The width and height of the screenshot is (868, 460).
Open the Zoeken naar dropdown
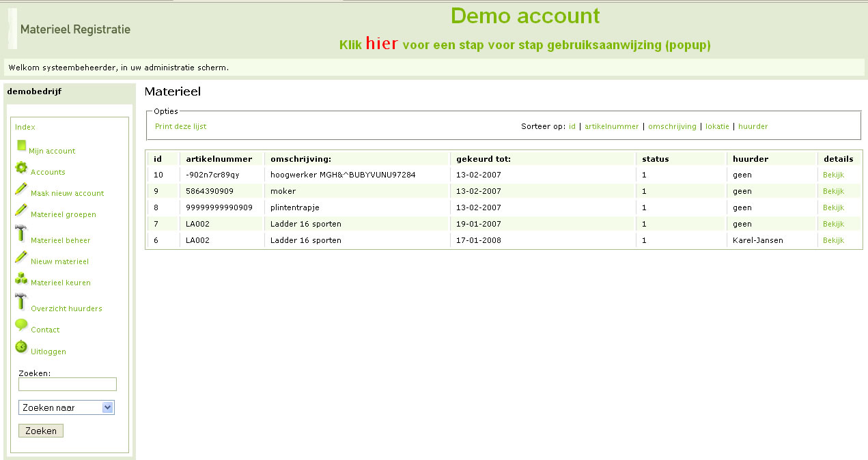point(66,407)
